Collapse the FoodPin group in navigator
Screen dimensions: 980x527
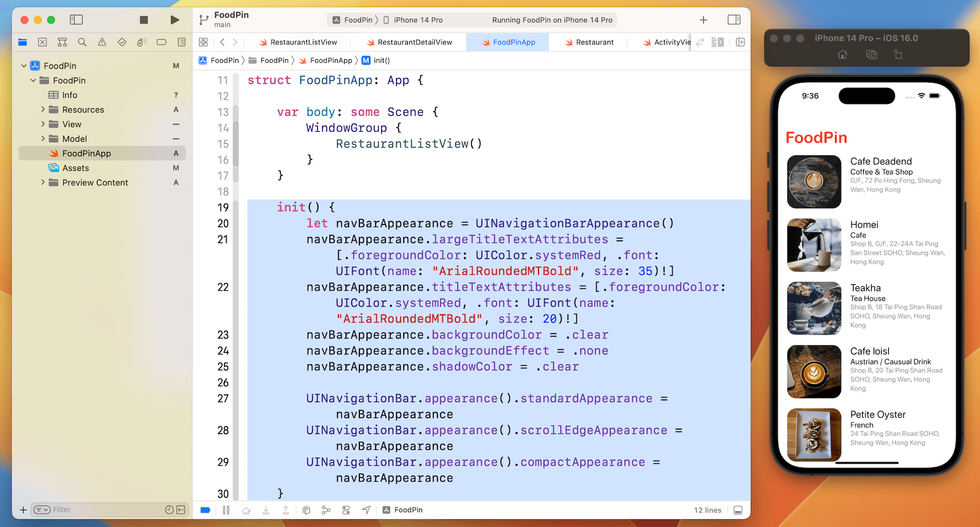point(33,80)
